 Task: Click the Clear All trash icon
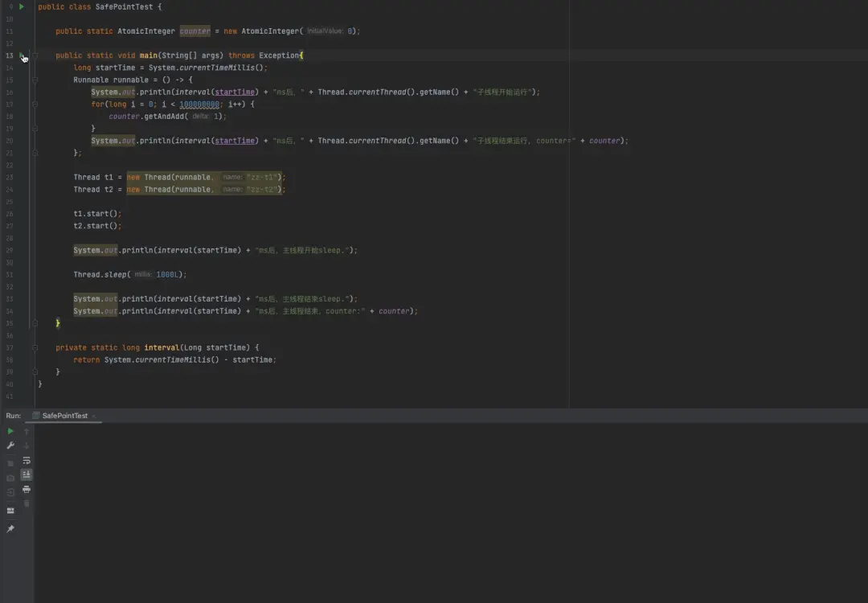click(27, 503)
